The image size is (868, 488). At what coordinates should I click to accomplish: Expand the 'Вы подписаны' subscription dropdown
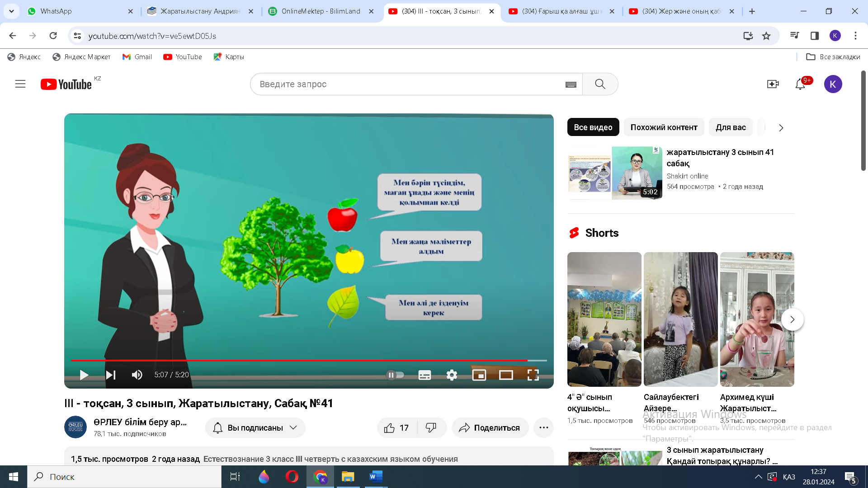tap(255, 428)
